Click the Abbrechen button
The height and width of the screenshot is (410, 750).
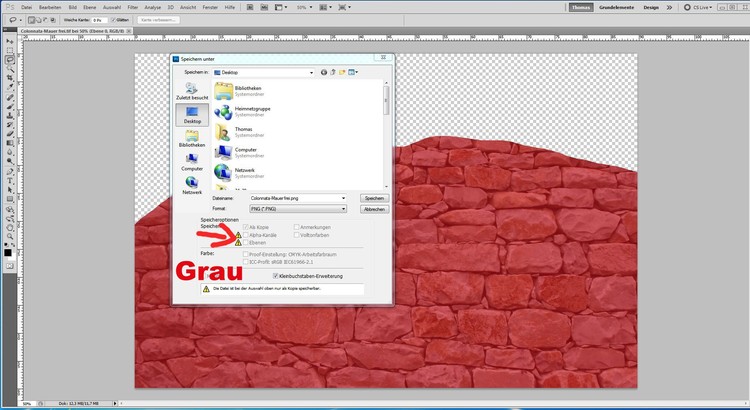coord(374,209)
